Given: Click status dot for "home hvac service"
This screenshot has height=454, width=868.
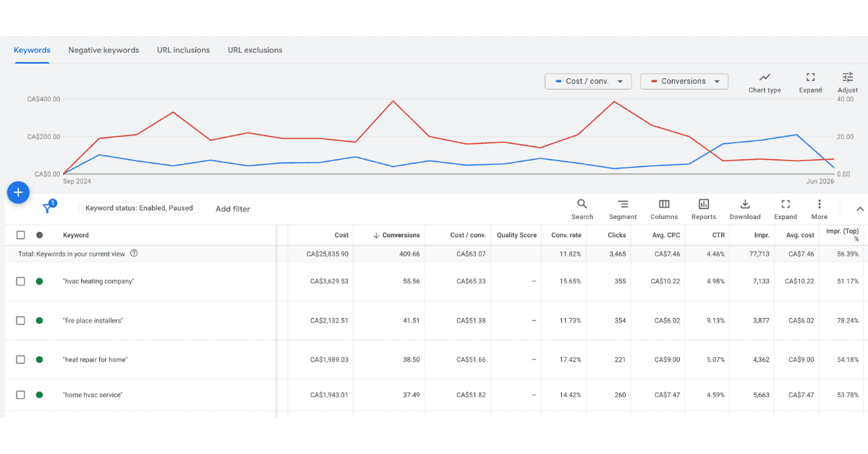Looking at the screenshot, I should pos(39,395).
